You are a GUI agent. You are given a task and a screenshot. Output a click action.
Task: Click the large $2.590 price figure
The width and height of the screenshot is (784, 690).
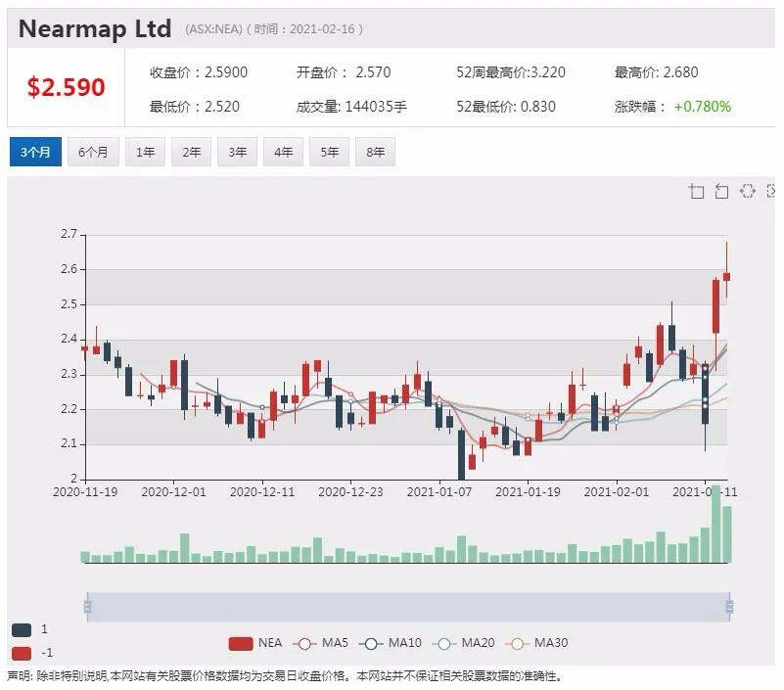pyautogui.click(x=66, y=87)
